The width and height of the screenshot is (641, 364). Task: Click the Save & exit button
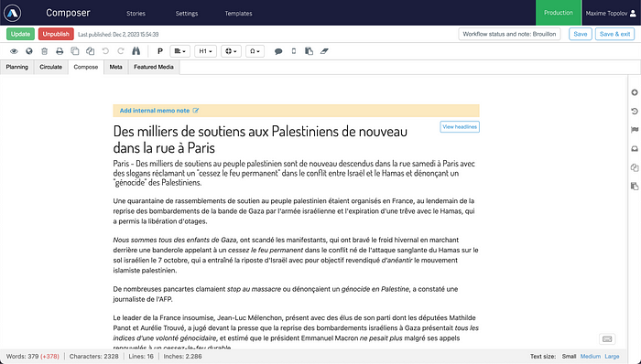tap(614, 34)
